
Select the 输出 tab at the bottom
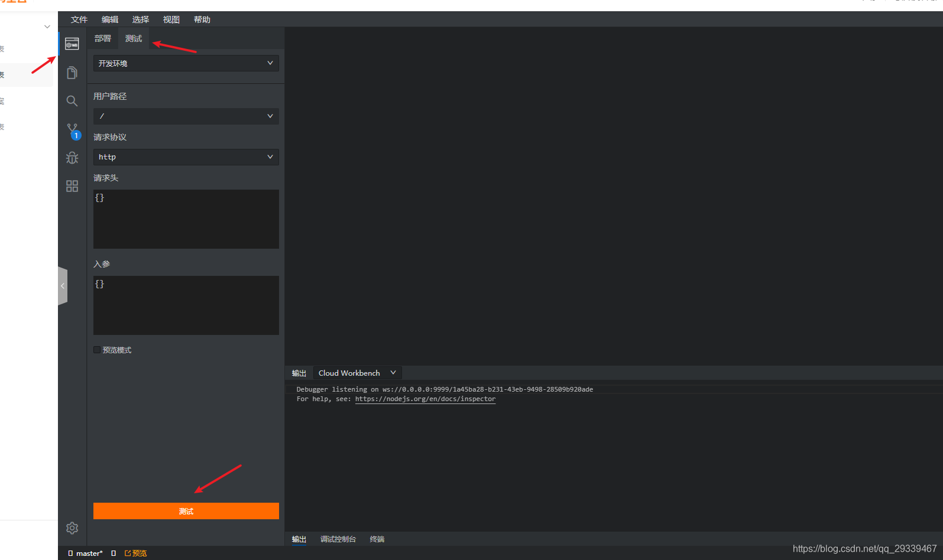pos(299,539)
